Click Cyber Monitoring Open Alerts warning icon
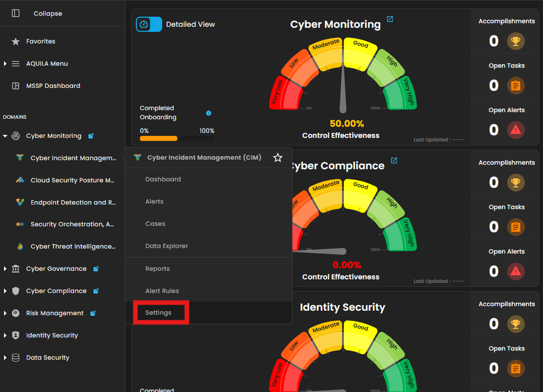 (x=516, y=130)
